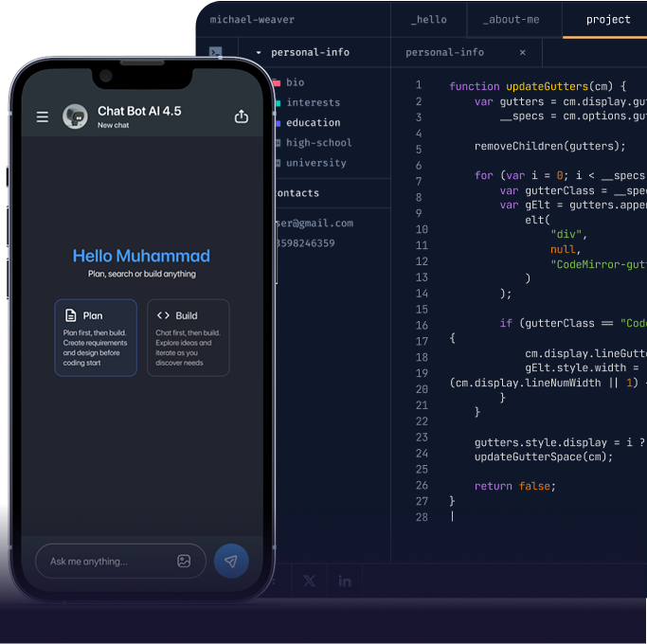Screen dimensions: 647x644
Task: Open the interests folder
Action: (x=313, y=102)
